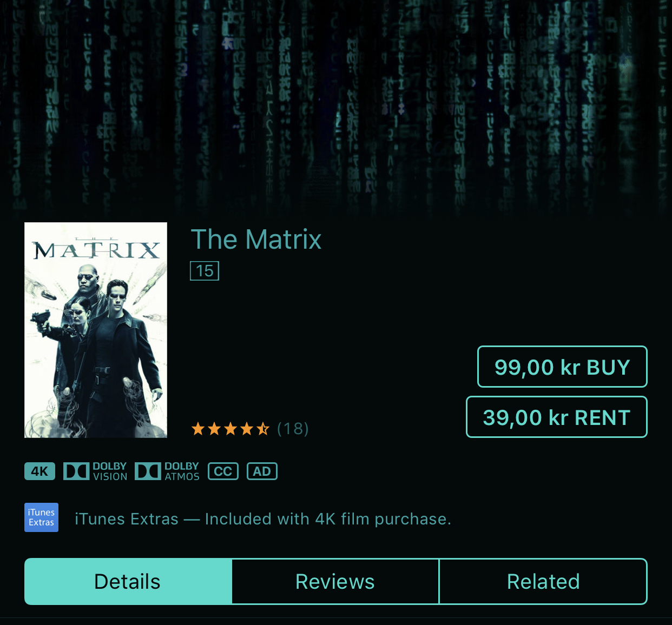The width and height of the screenshot is (672, 625).
Task: Click the 4K badge icon
Action: [39, 471]
